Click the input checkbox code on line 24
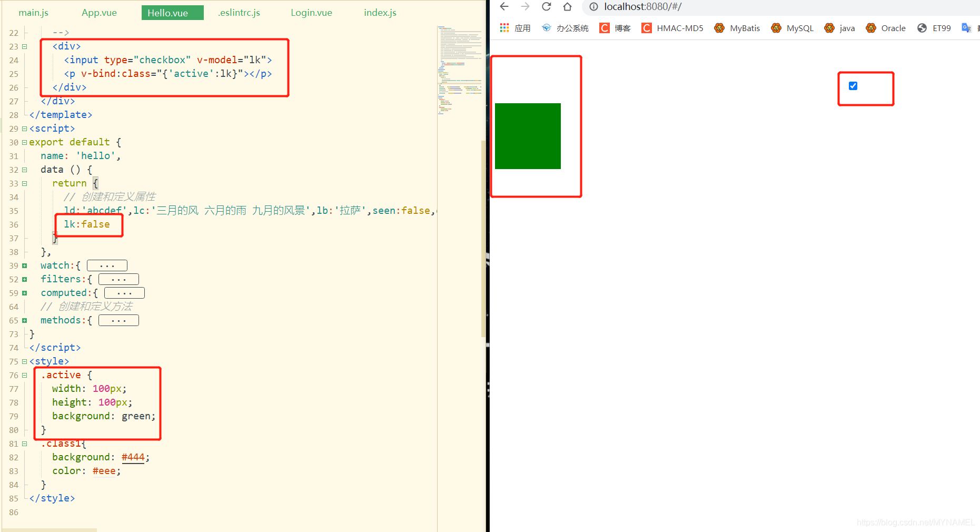This screenshot has height=532, width=980. pyautogui.click(x=168, y=60)
